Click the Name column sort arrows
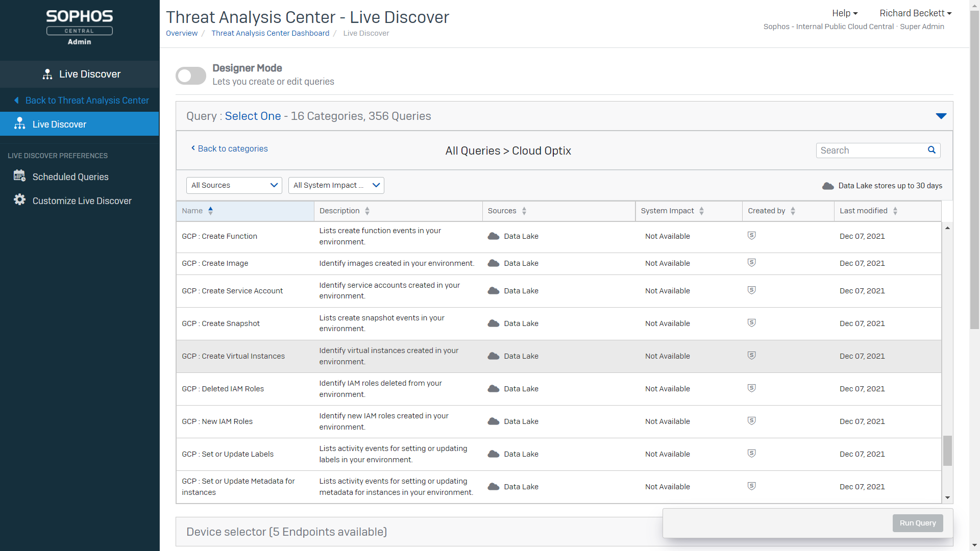 (210, 211)
